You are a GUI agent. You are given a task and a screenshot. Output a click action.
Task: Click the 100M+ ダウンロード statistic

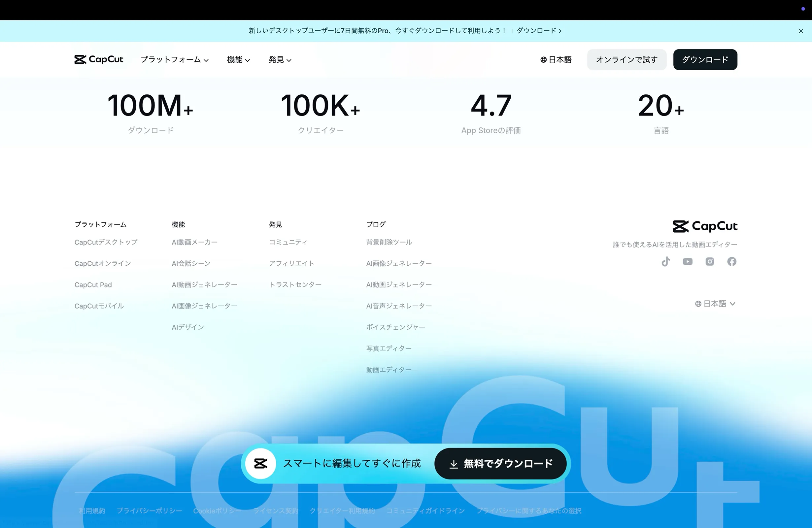pos(151,114)
